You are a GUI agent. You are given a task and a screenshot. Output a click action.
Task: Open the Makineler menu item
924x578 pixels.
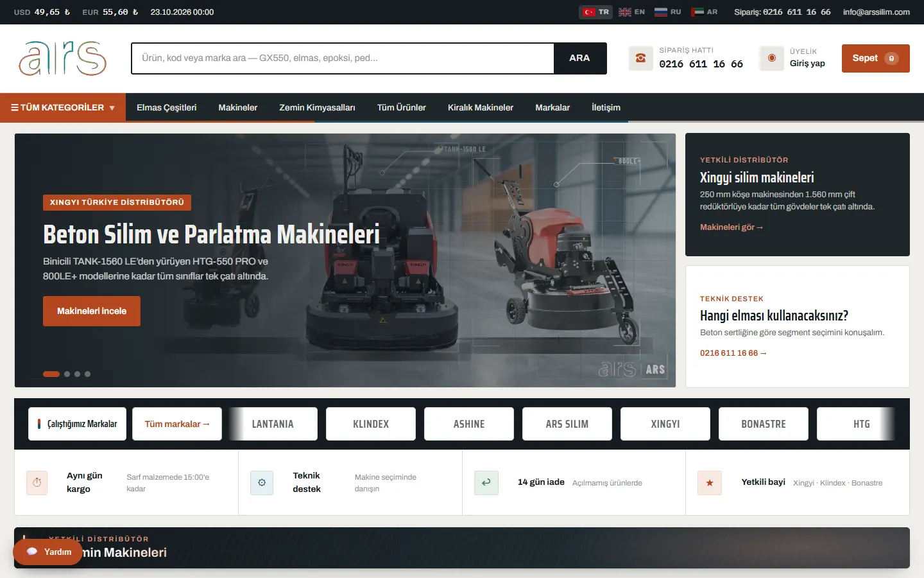tap(237, 107)
